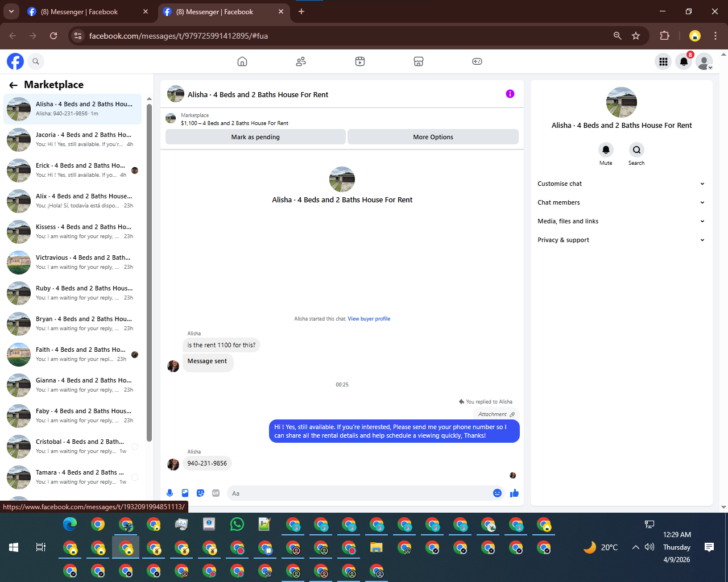Viewport: 728px width, 582px height.
Task: Open Faby conversation in list
Action: [73, 415]
